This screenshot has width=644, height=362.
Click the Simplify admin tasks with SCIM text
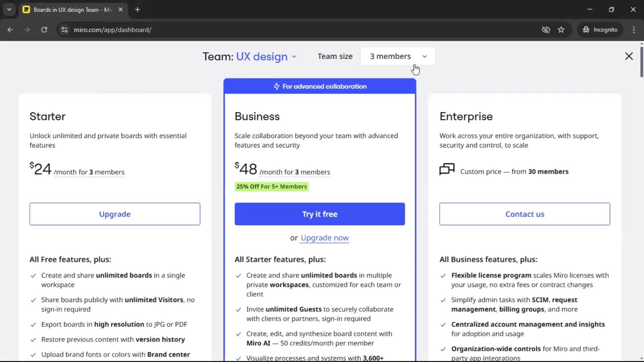coord(514,304)
